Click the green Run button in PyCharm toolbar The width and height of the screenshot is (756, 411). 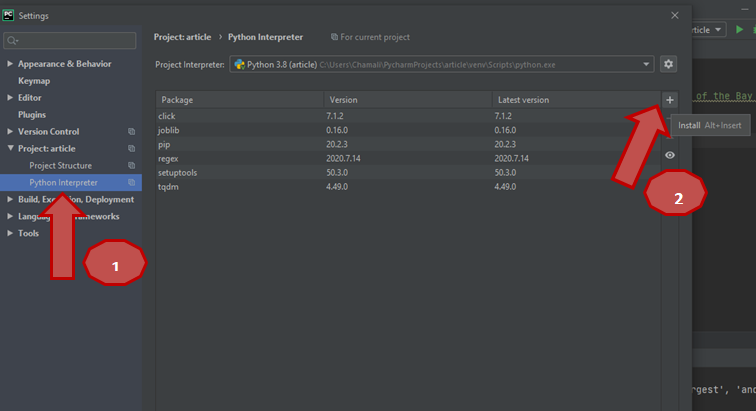[739, 29]
